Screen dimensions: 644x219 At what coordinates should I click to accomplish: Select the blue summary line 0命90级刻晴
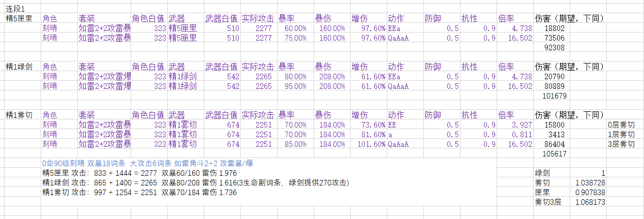147,164
